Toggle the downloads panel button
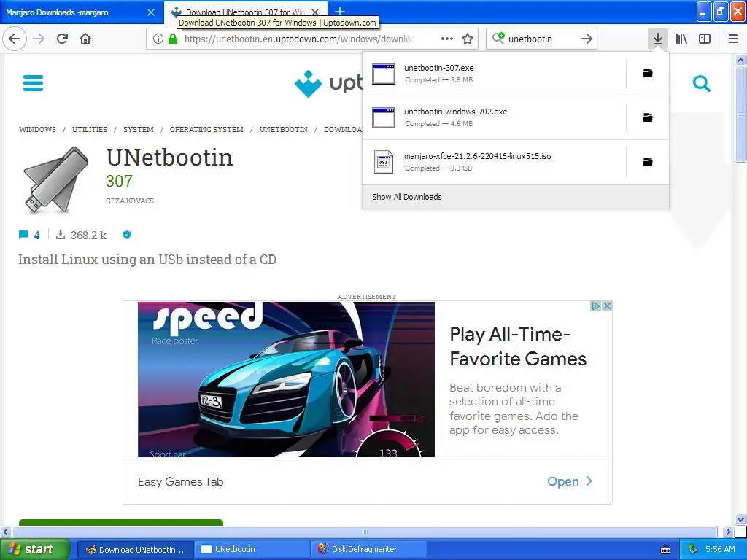The height and width of the screenshot is (560, 747). (x=658, y=39)
